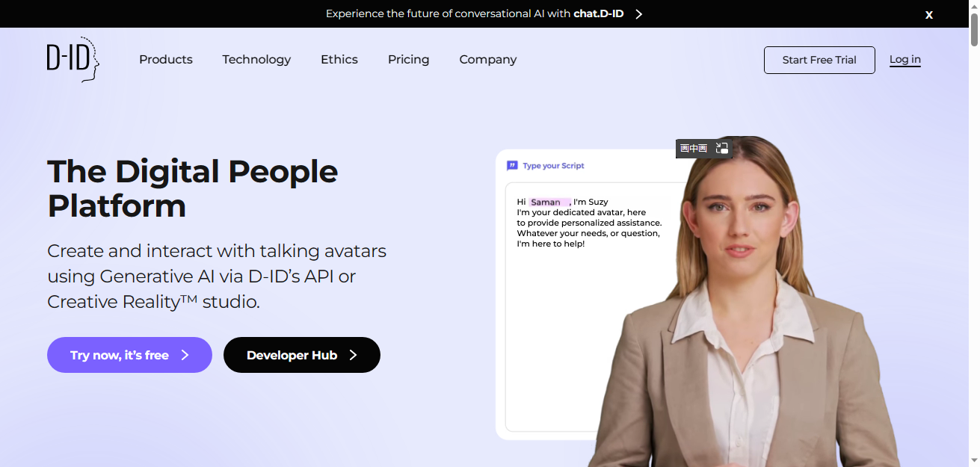Click the Start Free Trial button
Screen dimensions: 980x467
[x=819, y=60]
